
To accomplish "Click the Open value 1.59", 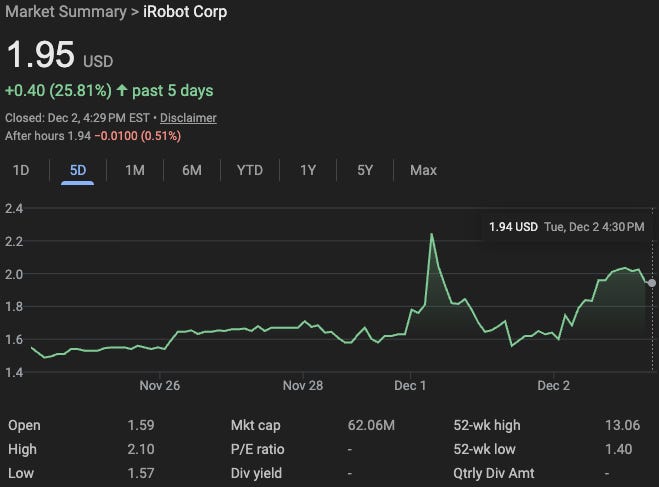I will 141,425.
